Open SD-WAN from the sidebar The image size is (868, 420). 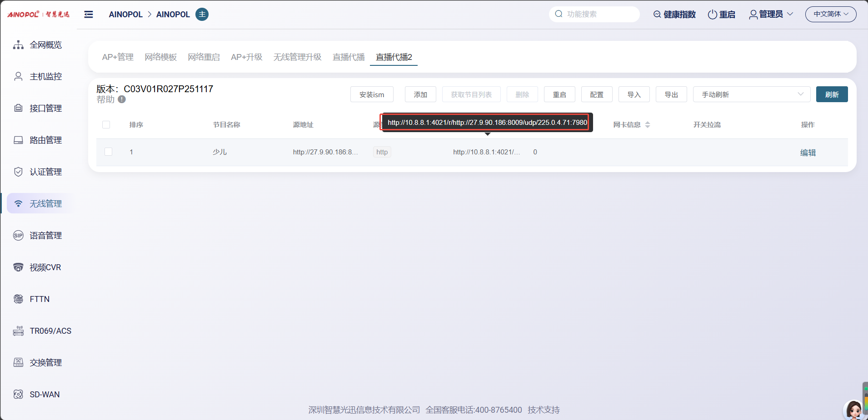(45, 395)
